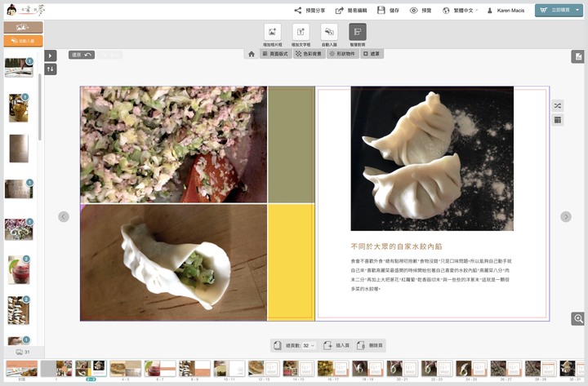Go to the next spread arrow
This screenshot has width=588, height=386.
(x=566, y=216)
